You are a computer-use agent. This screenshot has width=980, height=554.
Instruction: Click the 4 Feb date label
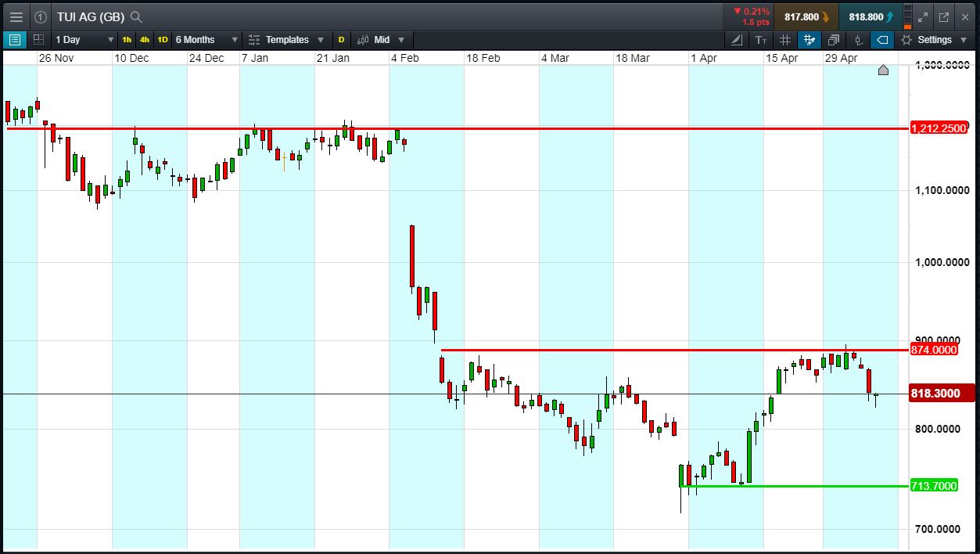click(404, 58)
